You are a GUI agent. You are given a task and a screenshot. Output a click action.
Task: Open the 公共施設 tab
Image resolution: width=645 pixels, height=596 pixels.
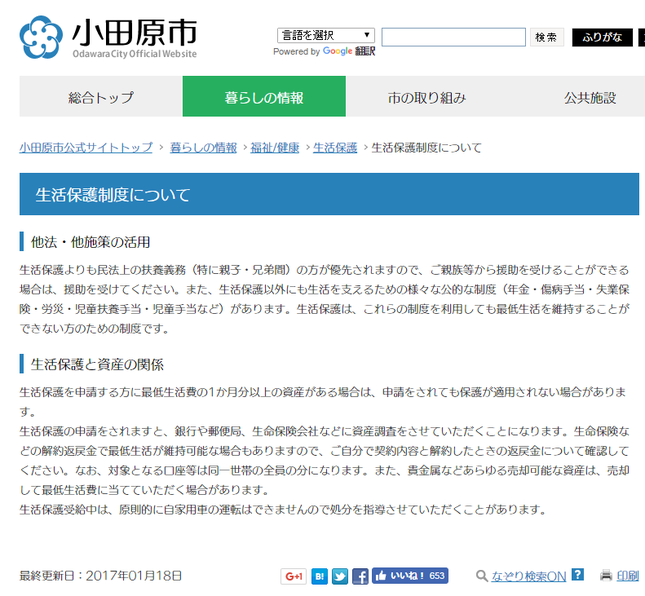[590, 97]
